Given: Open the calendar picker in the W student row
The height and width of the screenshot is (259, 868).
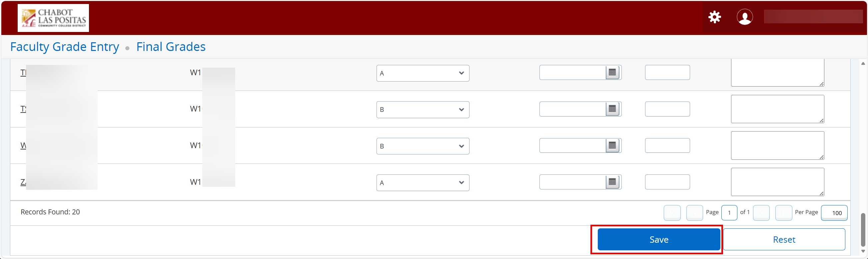Looking at the screenshot, I should 612,145.
